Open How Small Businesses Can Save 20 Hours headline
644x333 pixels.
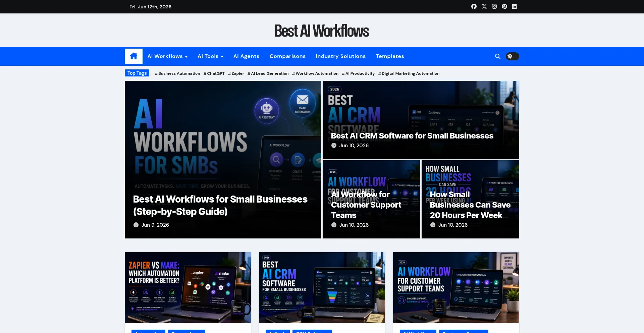[470, 205]
